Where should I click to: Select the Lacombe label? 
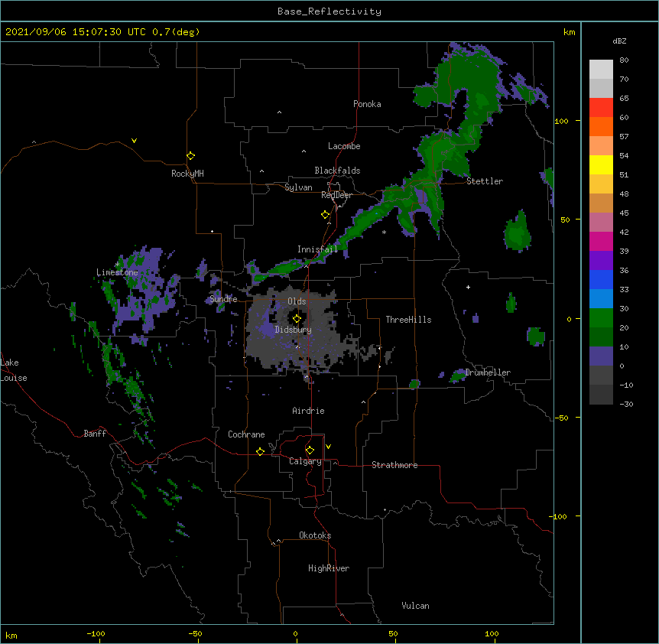click(x=344, y=146)
